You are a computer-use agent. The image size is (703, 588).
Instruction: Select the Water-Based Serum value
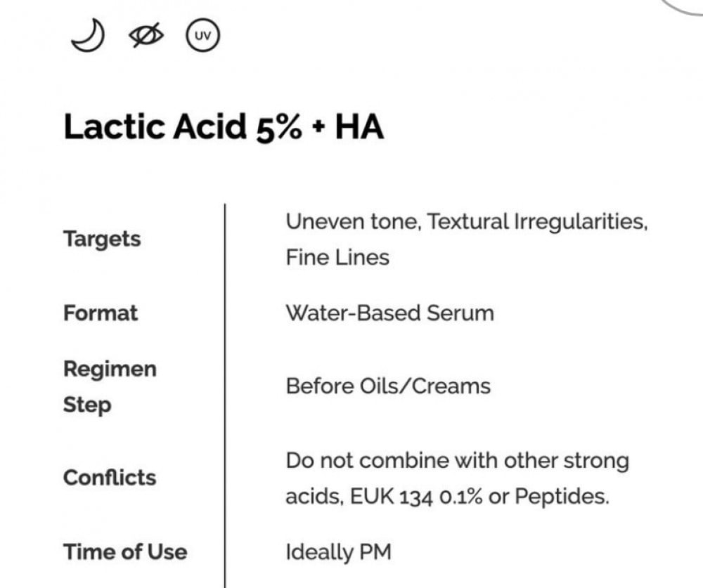(x=389, y=313)
